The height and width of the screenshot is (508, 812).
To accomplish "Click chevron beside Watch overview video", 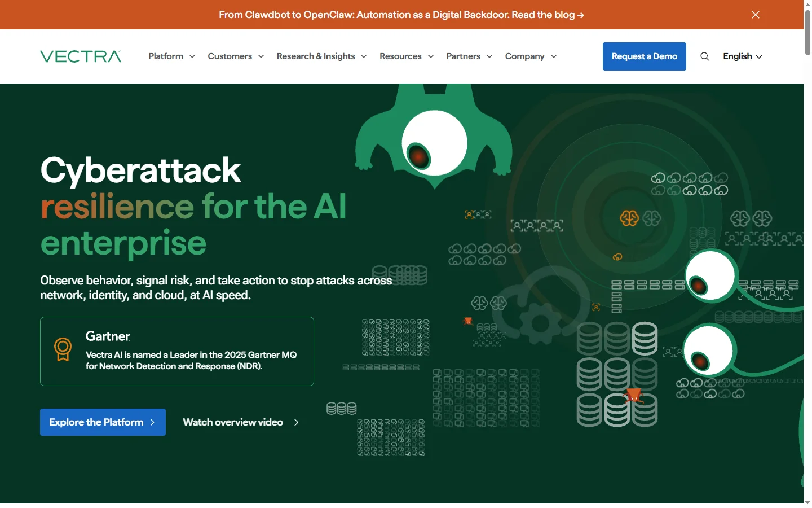I will tap(297, 422).
